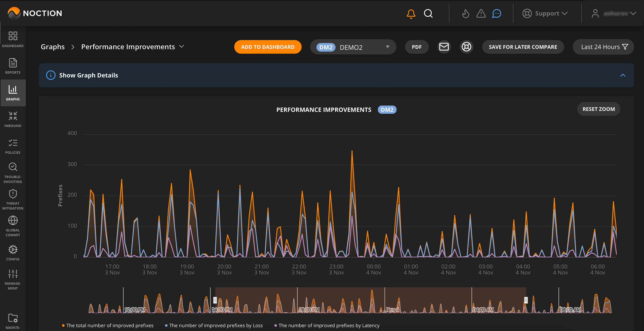The image size is (644, 331).
Task: Open the chat bubble icon
Action: [x=497, y=14]
